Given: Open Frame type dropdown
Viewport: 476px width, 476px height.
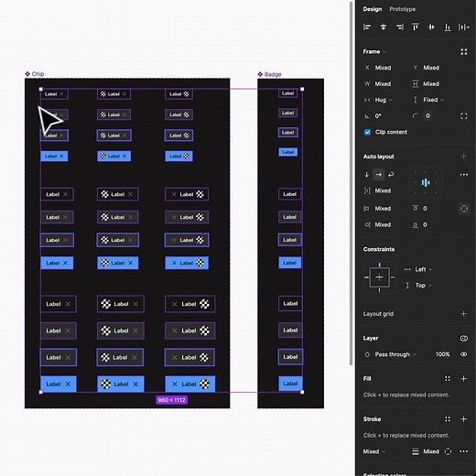Looking at the screenshot, I should pyautogui.click(x=374, y=51).
